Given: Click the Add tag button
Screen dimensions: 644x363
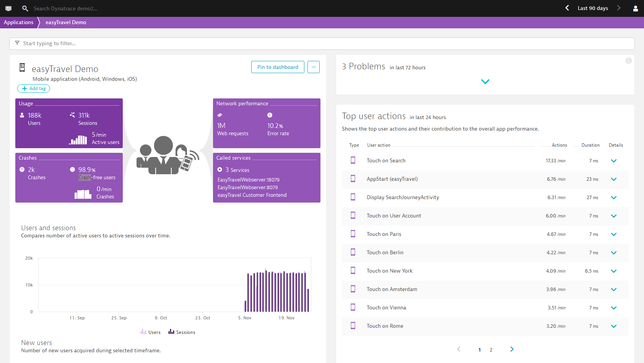Looking at the screenshot, I should (x=34, y=88).
